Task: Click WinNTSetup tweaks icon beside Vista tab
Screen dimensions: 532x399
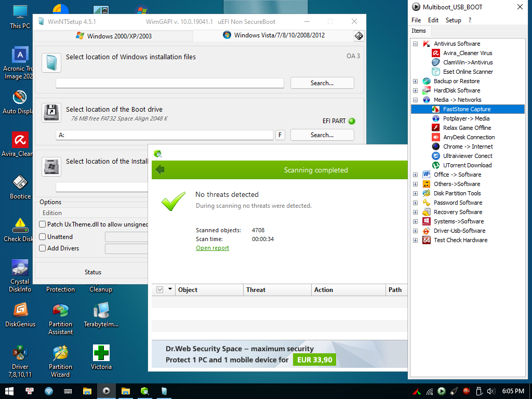Action: point(358,36)
